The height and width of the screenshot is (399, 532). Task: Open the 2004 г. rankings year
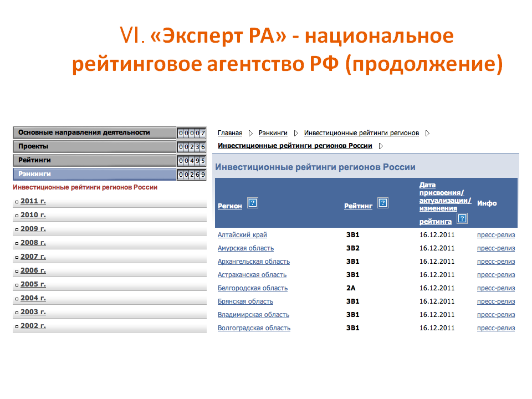(x=33, y=298)
